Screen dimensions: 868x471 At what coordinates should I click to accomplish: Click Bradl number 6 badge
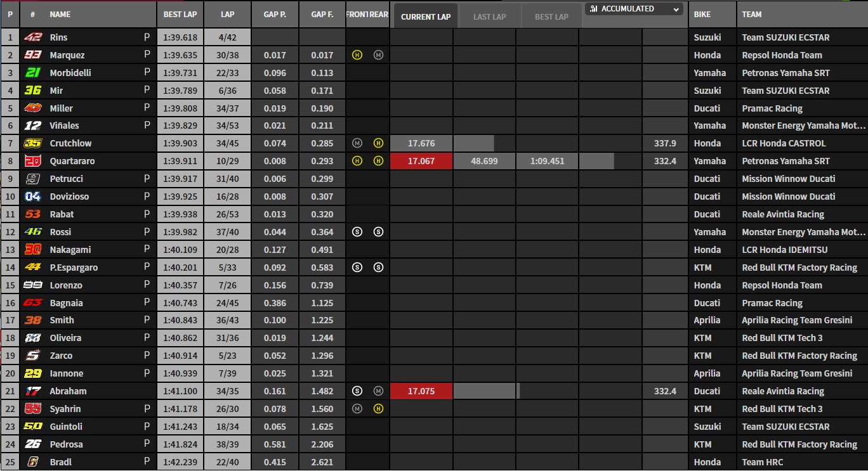tap(32, 462)
